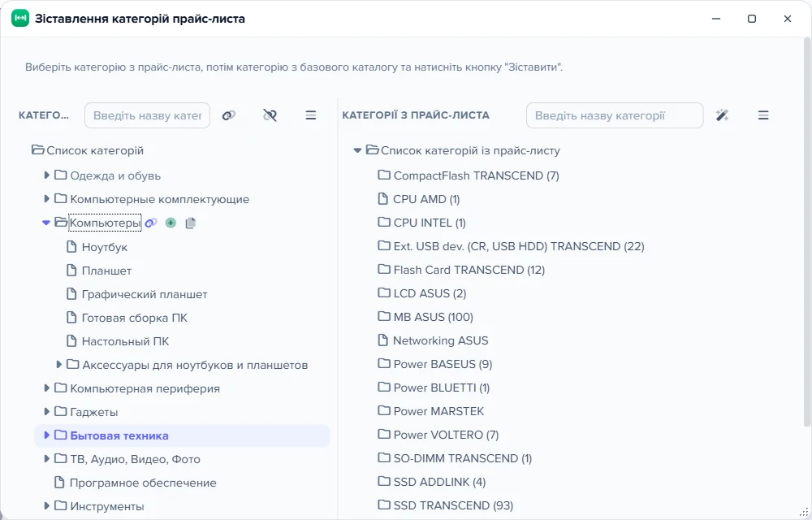
Task: Select Power BLUETTI (1) price-list category
Action: tap(441, 388)
